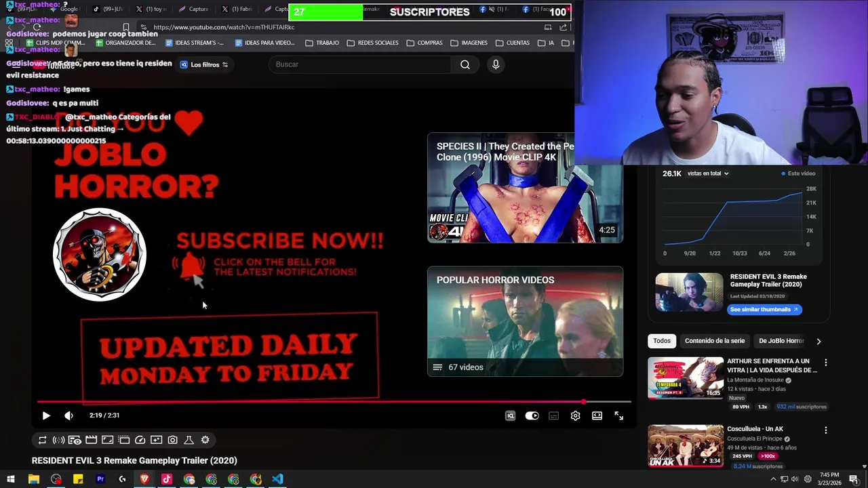Toggle the loop icon below the player
The width and height of the screenshot is (868, 488).
tap(42, 440)
